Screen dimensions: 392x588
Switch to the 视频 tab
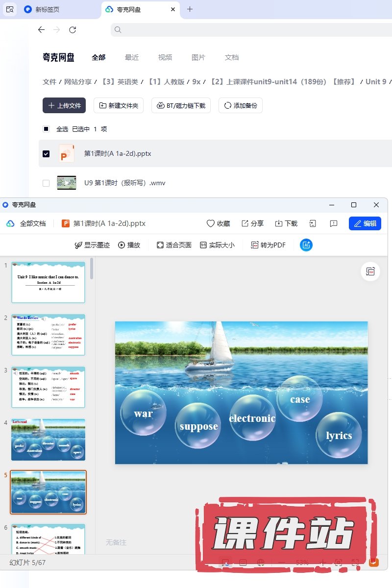[165, 57]
